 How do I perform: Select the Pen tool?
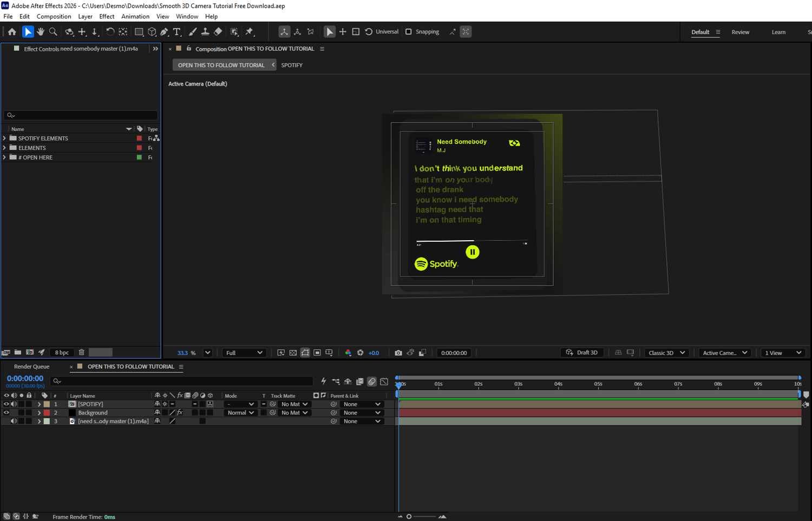[x=165, y=32]
